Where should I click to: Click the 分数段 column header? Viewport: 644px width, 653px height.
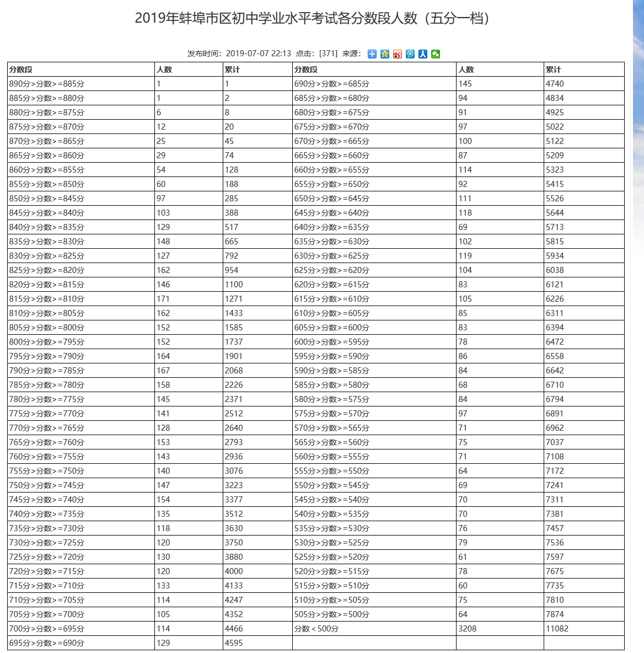[19, 69]
